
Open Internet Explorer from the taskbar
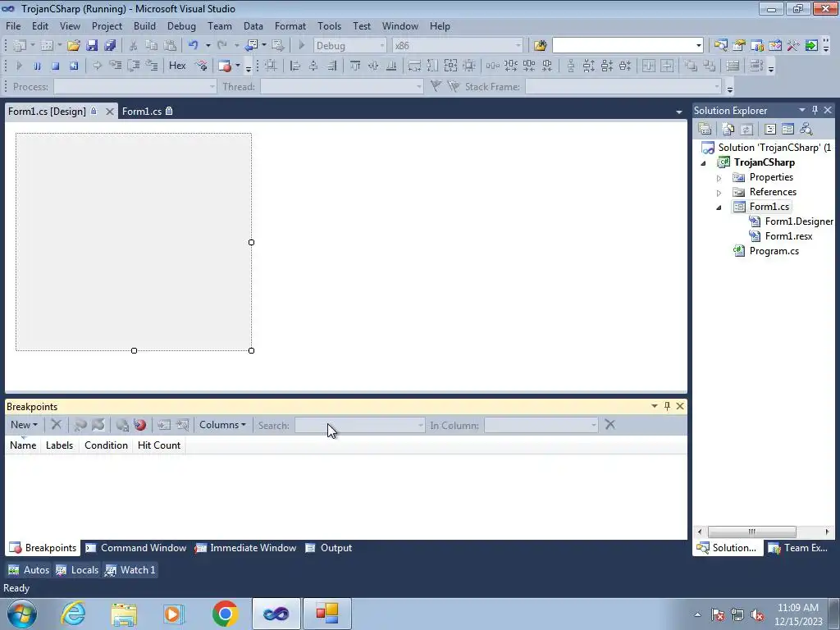tap(73, 614)
